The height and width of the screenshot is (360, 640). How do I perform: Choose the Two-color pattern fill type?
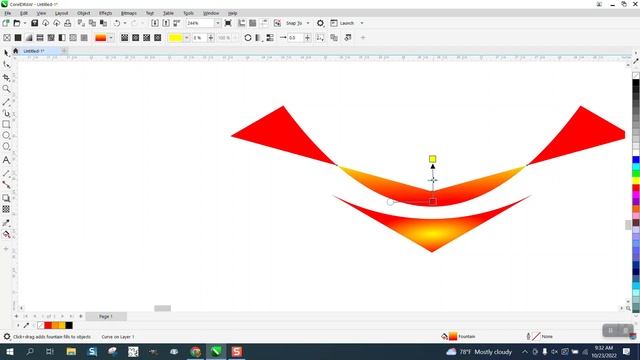tap(62, 38)
